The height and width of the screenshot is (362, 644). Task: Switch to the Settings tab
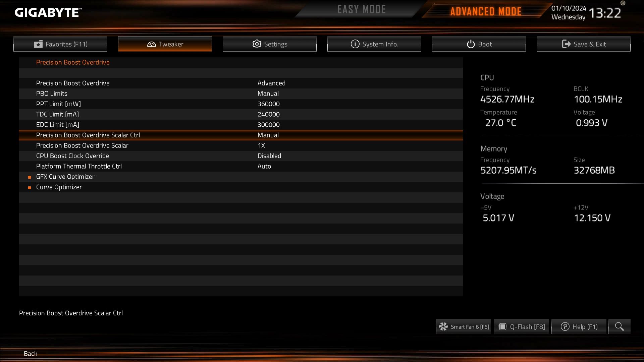(x=269, y=44)
